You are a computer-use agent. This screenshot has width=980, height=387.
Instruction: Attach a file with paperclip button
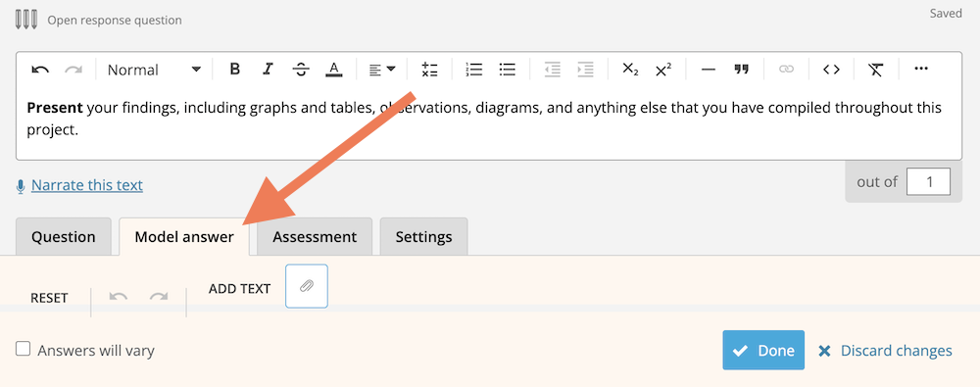307,286
